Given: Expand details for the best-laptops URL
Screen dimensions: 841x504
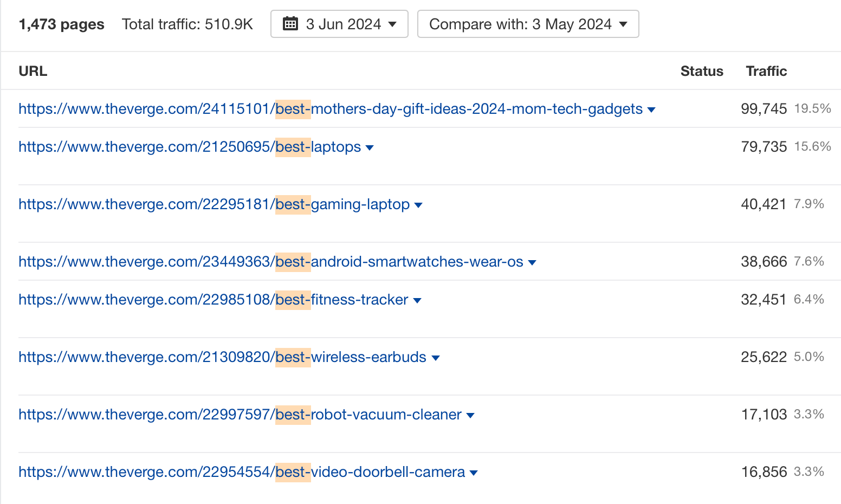Looking at the screenshot, I should point(370,147).
